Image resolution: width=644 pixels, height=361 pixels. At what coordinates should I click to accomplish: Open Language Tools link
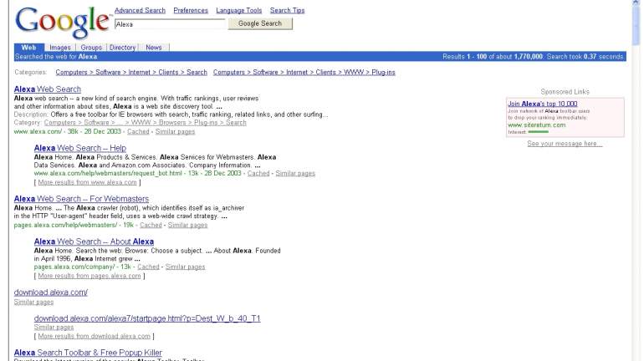pos(238,10)
